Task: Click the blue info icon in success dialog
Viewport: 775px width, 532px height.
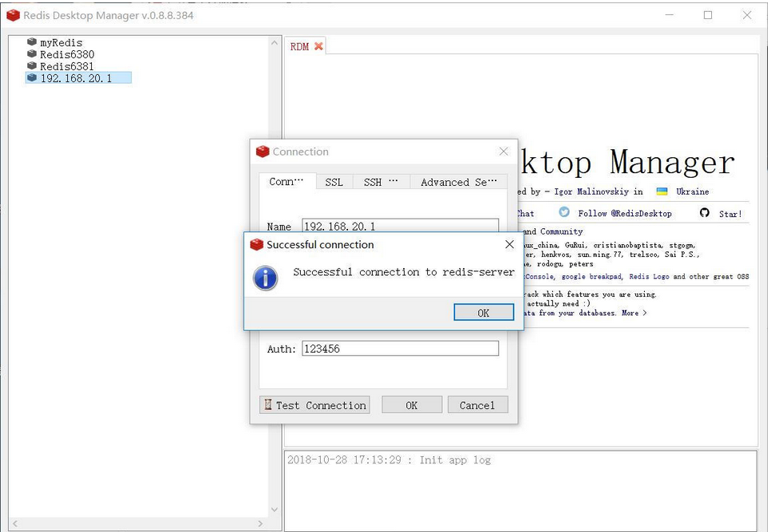Action: click(x=266, y=278)
